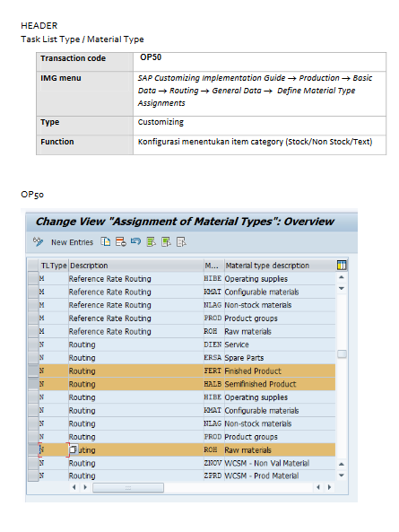Select row M with ROH Raw materials
Viewport: 399px width, 532px height.
[x=33, y=331]
